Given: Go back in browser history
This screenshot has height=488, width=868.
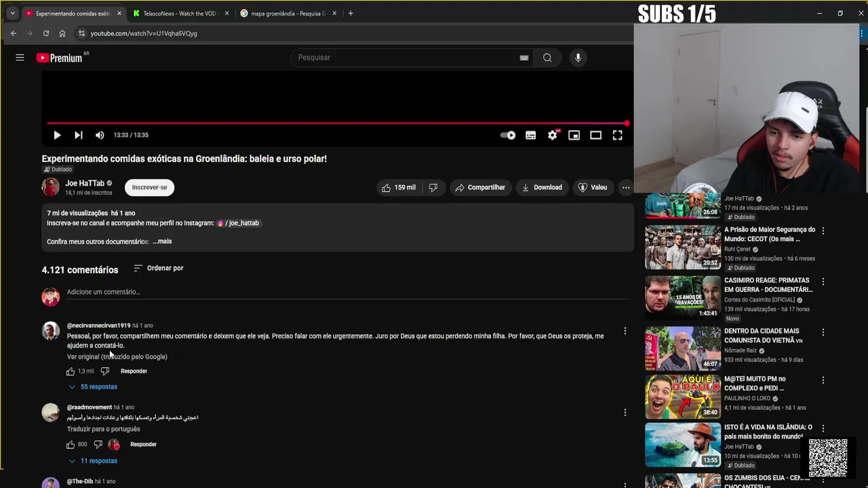Looking at the screenshot, I should [x=14, y=33].
